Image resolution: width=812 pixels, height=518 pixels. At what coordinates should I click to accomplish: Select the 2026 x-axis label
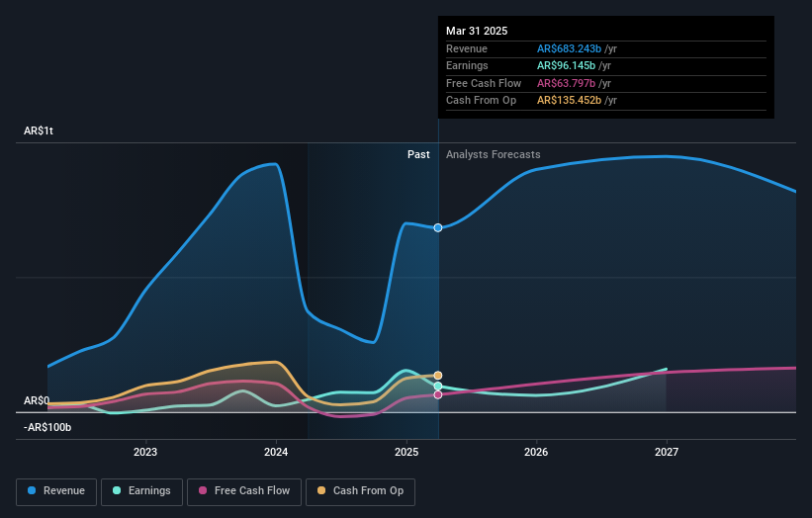[536, 452]
